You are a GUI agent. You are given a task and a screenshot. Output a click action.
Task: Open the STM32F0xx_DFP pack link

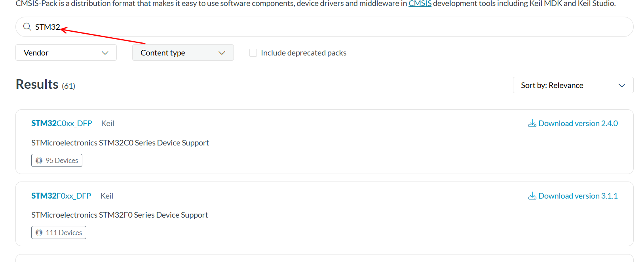pyautogui.click(x=61, y=196)
